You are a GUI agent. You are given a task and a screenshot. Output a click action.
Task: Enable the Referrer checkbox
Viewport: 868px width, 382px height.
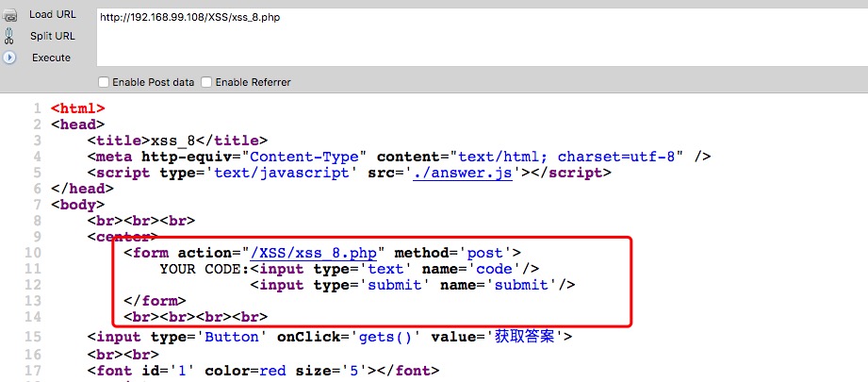[206, 82]
